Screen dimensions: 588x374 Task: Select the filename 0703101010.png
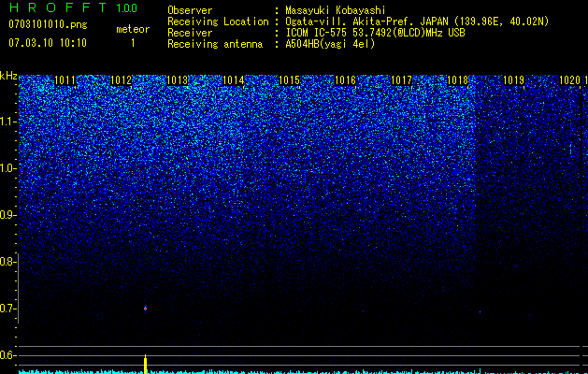pyautogui.click(x=48, y=24)
